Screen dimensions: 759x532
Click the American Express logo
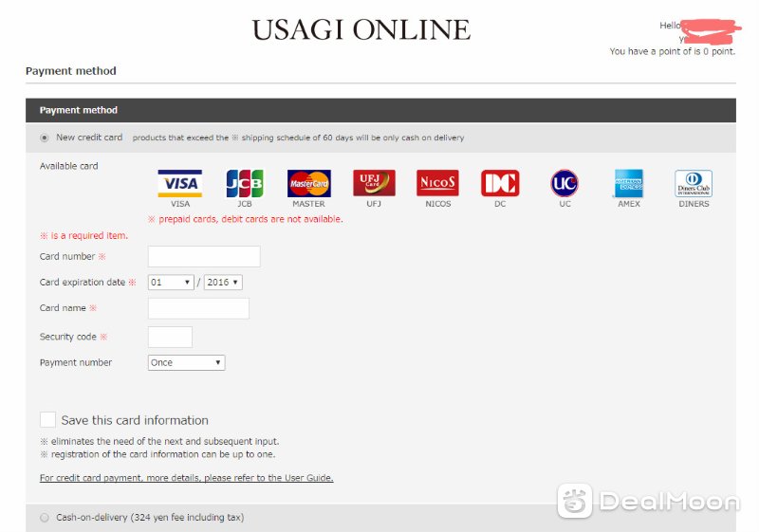629,183
